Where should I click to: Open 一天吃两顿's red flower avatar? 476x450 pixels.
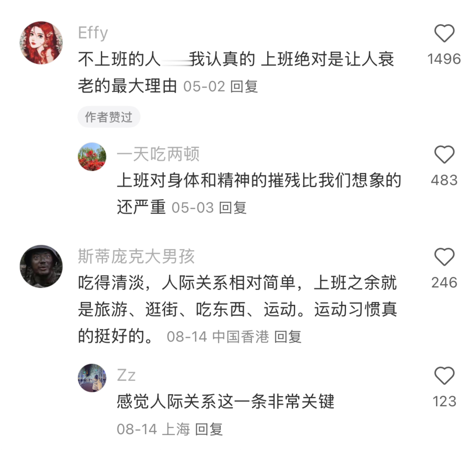tap(92, 157)
